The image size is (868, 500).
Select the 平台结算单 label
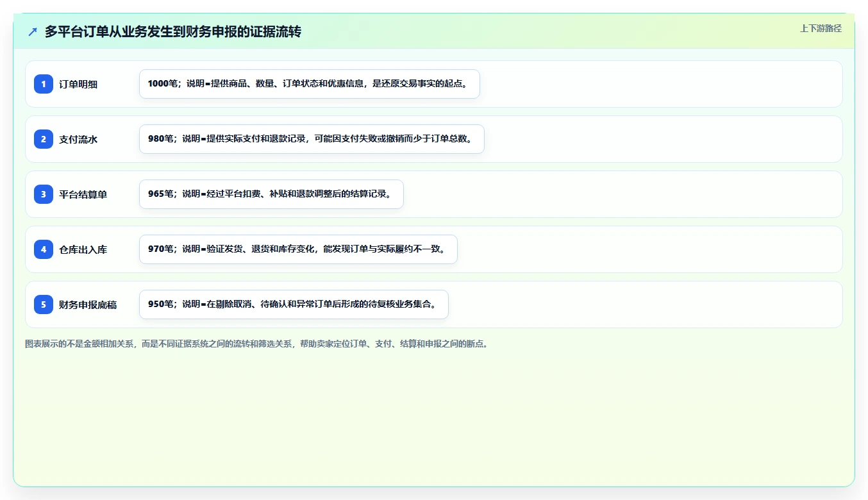pyautogui.click(x=83, y=194)
